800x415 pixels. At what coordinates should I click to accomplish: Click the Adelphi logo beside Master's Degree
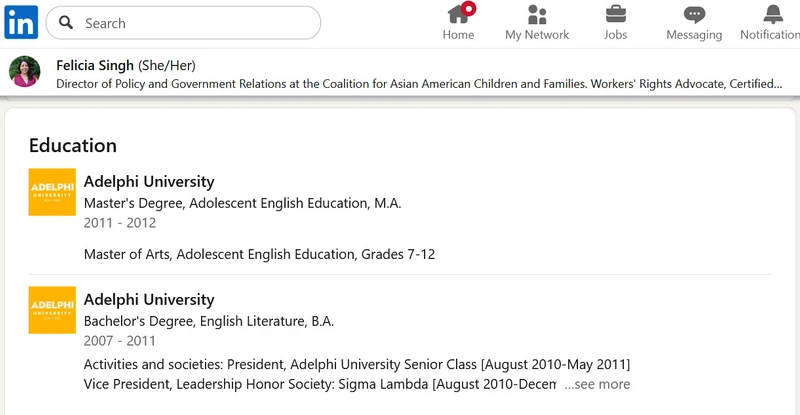[x=52, y=192]
